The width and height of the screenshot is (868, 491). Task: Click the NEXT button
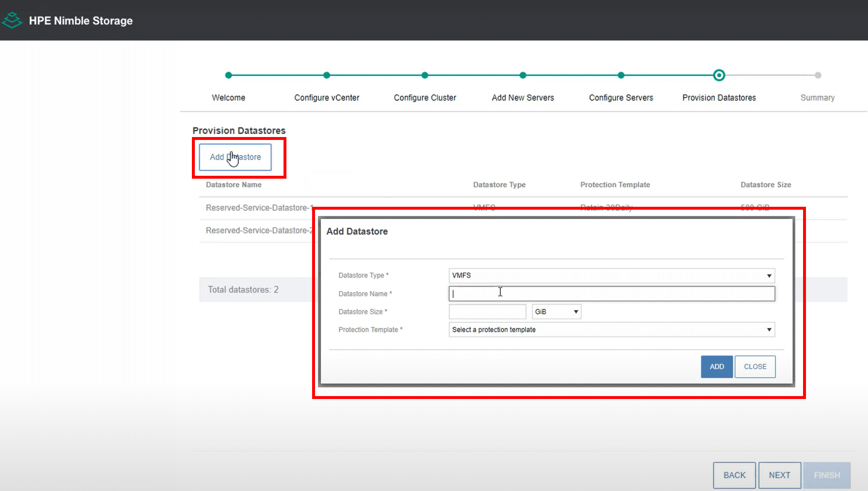[779, 475]
